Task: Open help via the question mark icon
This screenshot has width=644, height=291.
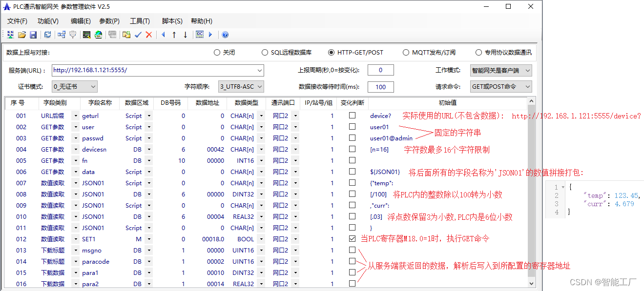Action: [225, 34]
